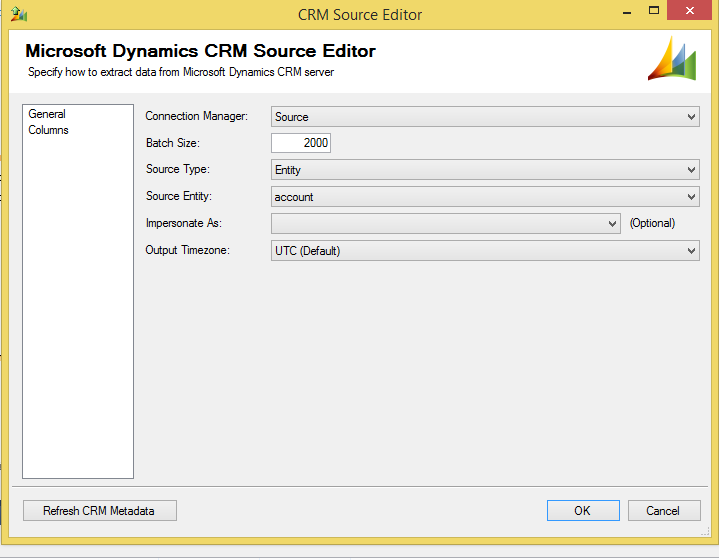
Task: Click the Refresh CRM Metadata button
Action: [100, 510]
